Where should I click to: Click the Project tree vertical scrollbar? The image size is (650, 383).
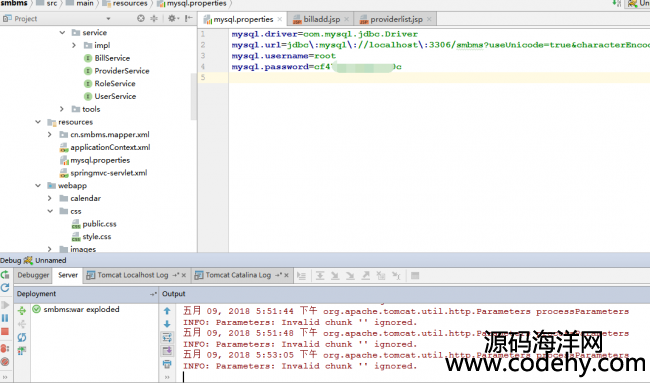[x=194, y=97]
